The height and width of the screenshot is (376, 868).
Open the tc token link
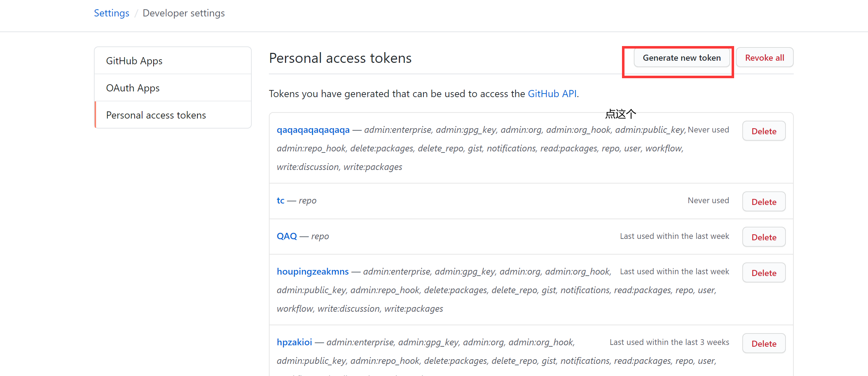(x=281, y=200)
